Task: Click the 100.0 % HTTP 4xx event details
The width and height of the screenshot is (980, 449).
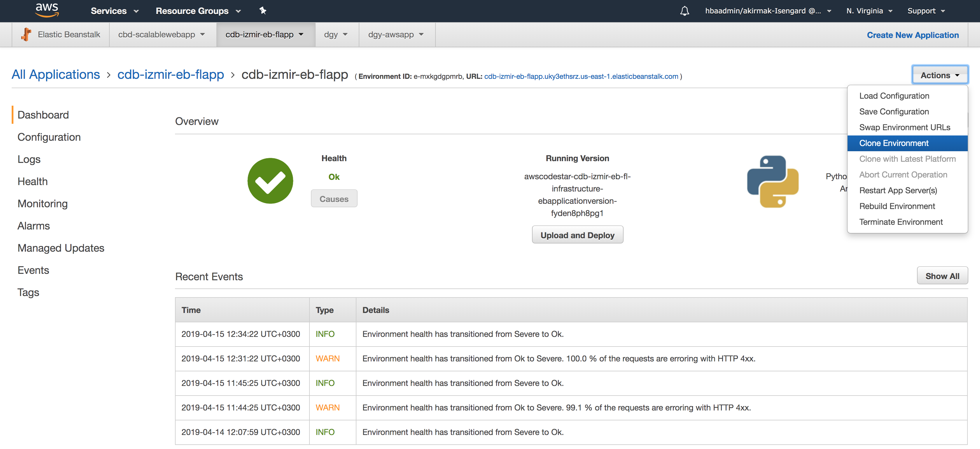Action: [x=559, y=358]
